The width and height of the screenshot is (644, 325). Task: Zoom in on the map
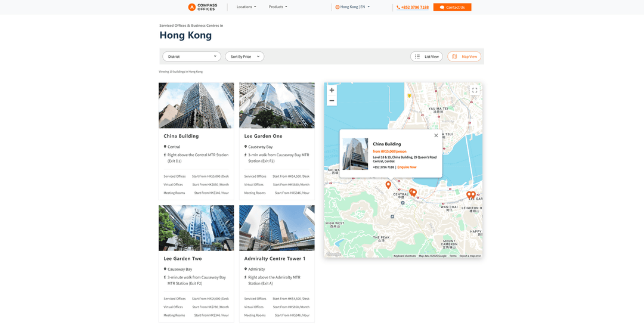(x=332, y=90)
